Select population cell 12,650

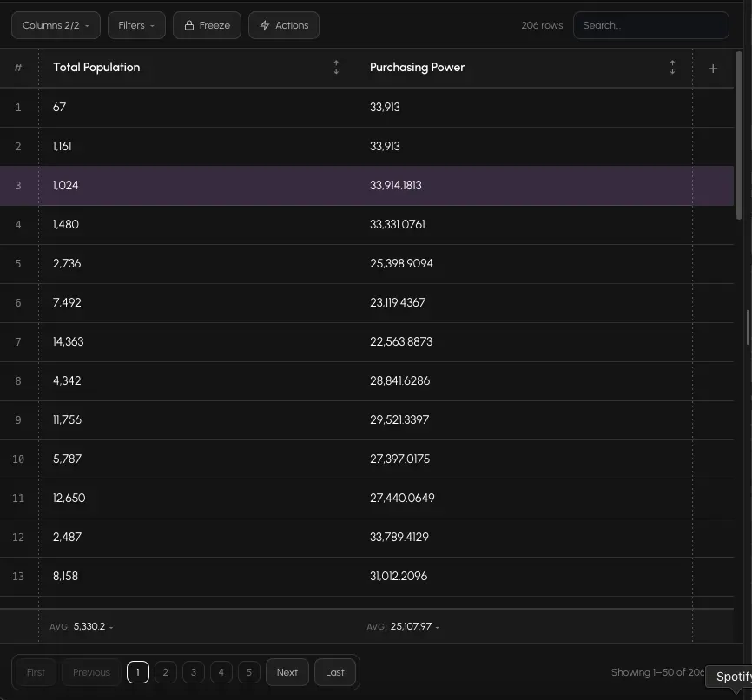(x=69, y=498)
